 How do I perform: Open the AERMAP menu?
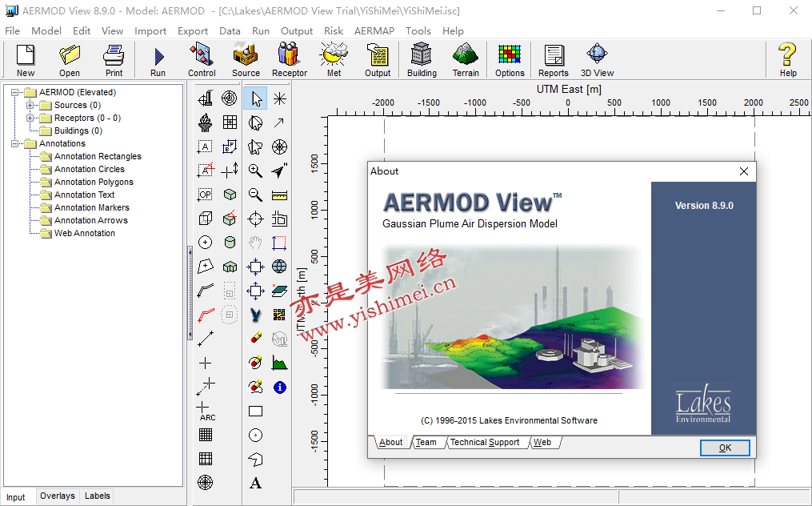374,31
